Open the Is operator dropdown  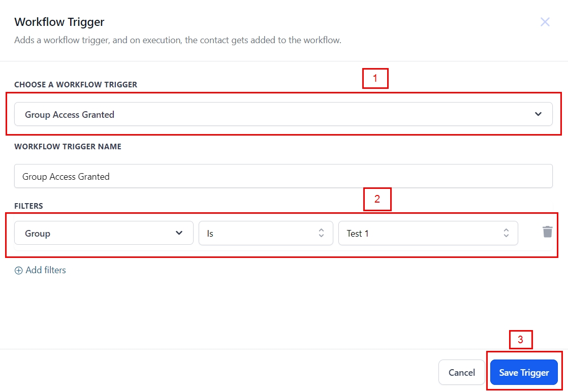[x=265, y=233]
